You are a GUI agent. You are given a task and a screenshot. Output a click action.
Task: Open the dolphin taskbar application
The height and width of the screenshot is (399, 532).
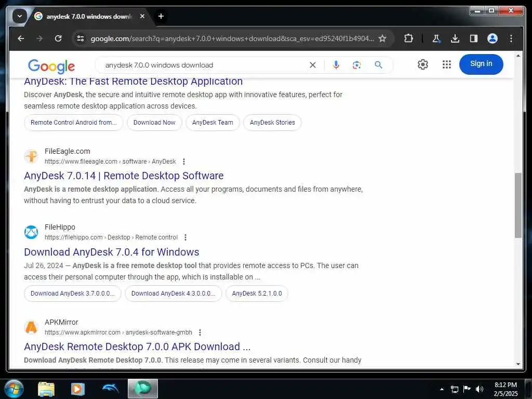(x=110, y=389)
